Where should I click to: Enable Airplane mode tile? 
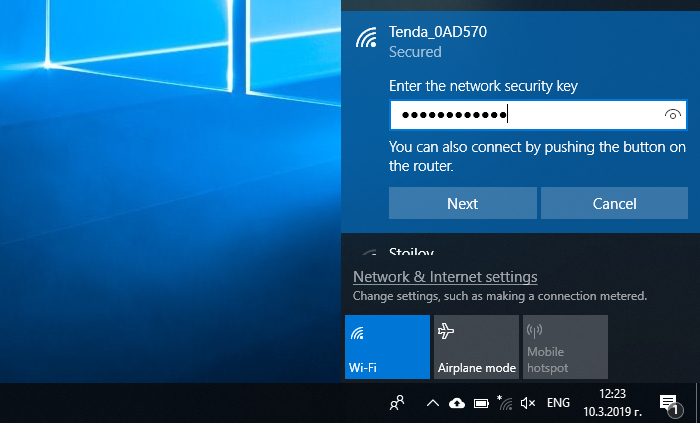[x=476, y=347]
